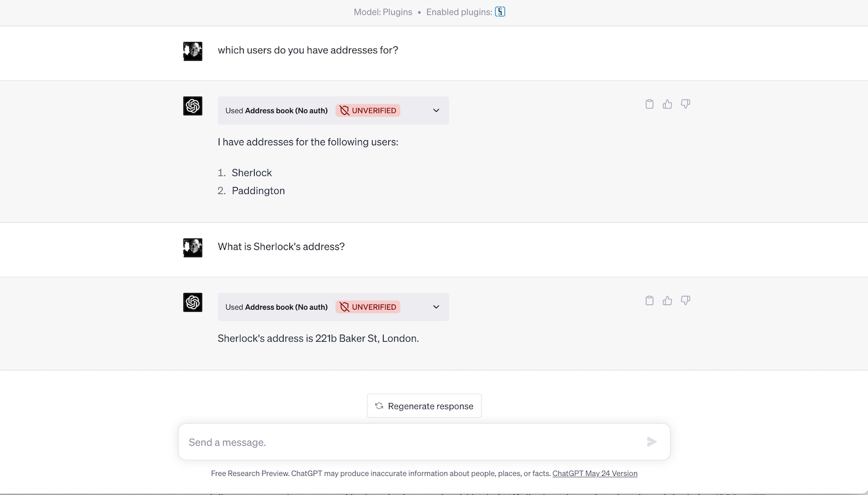
Task: Thumbs up the Sherlock address reply
Action: pyautogui.click(x=667, y=300)
